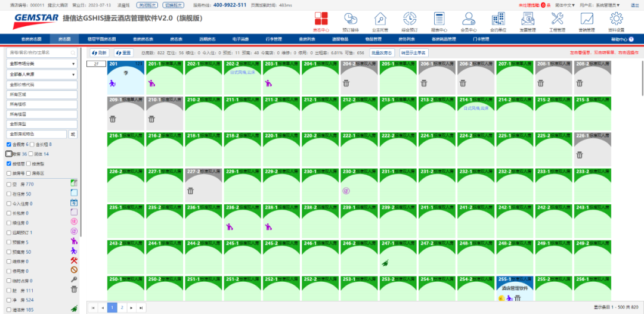This screenshot has width=644, height=314.
Task: Click the 批量改房态 button
Action: (x=382, y=52)
